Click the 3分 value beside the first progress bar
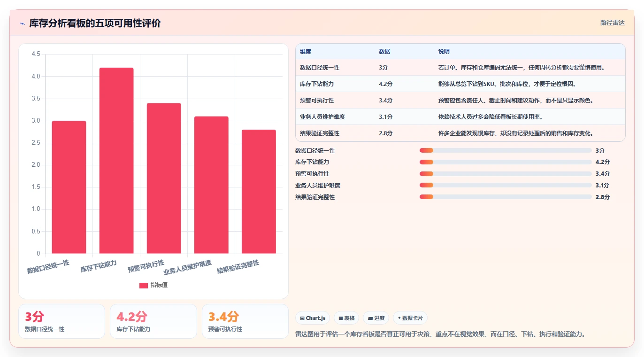The image size is (644, 357). click(600, 150)
